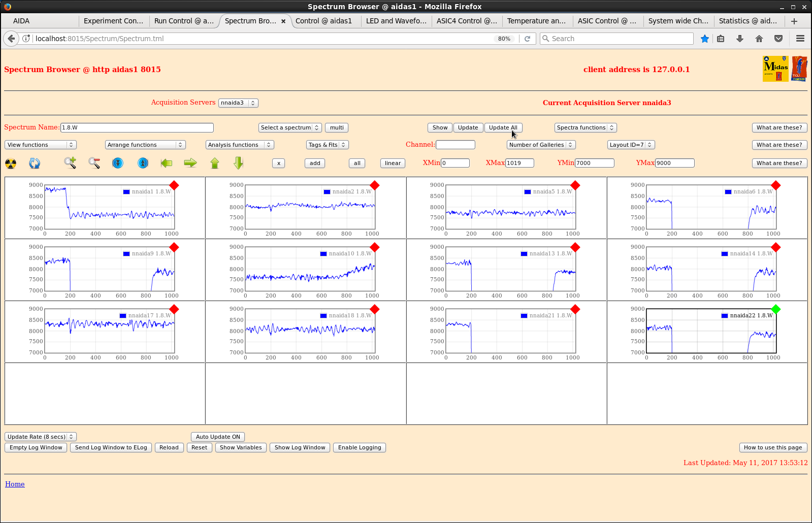Expand the Spectra functions dropdown
Image resolution: width=812 pixels, height=523 pixels.
586,128
